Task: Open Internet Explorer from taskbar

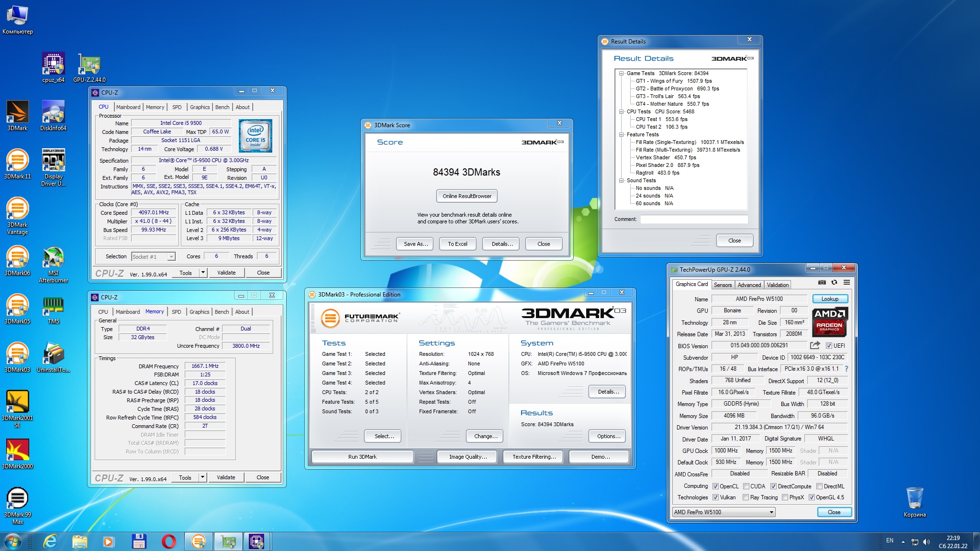Action: pyautogui.click(x=50, y=541)
